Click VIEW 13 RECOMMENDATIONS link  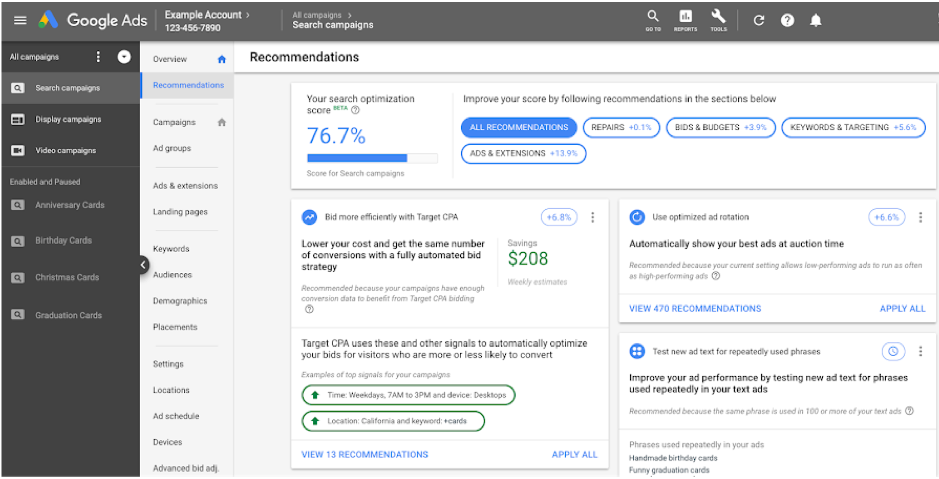click(x=365, y=454)
